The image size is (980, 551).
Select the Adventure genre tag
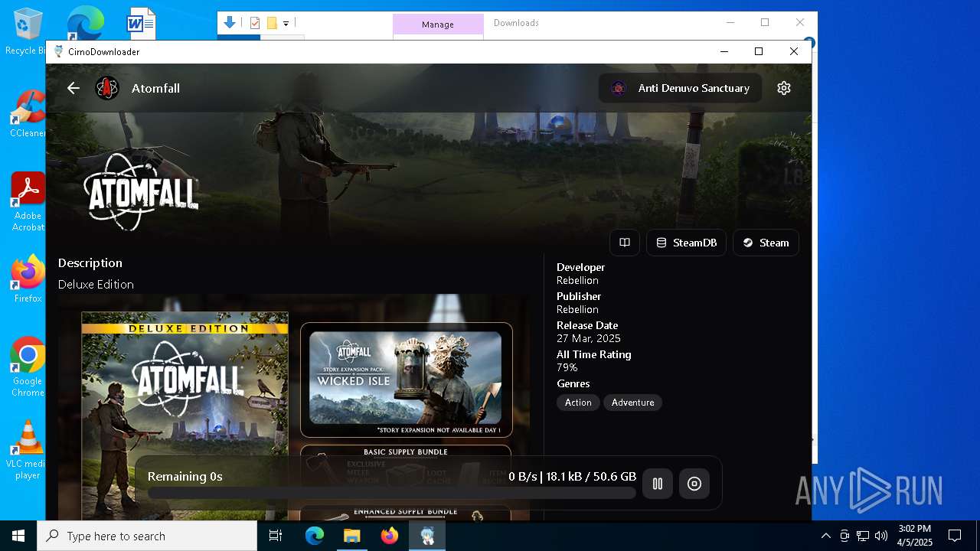pyautogui.click(x=632, y=403)
